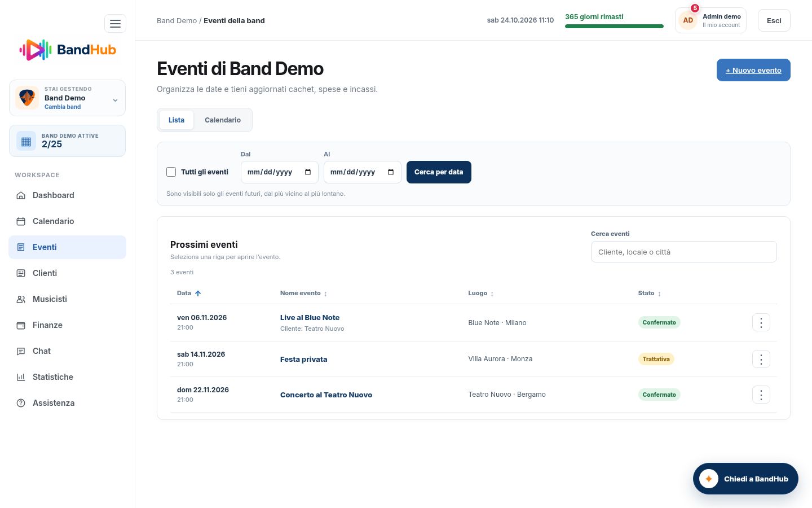Open the Finanze wallet item

click(x=67, y=325)
